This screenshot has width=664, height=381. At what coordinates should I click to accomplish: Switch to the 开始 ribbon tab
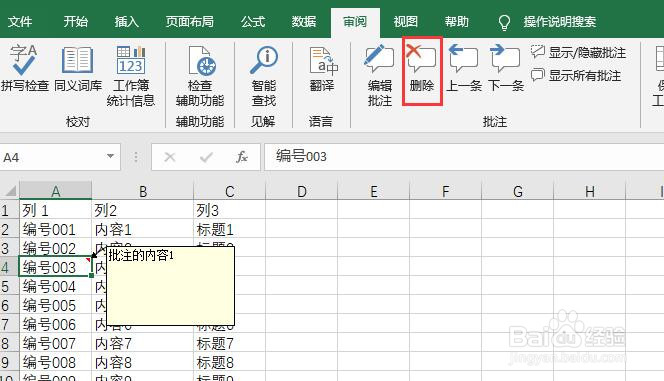75,21
